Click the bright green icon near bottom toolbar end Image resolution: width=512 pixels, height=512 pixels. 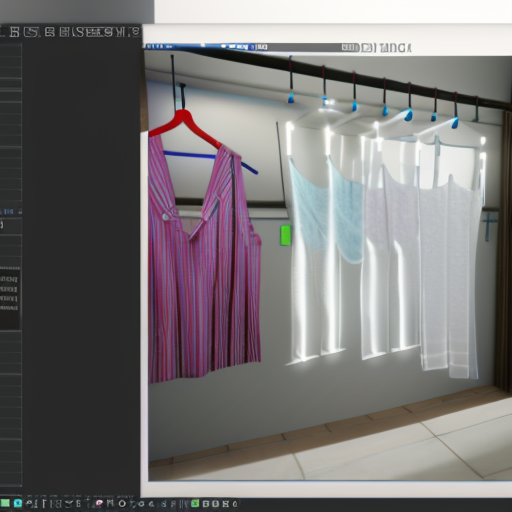coord(195,503)
